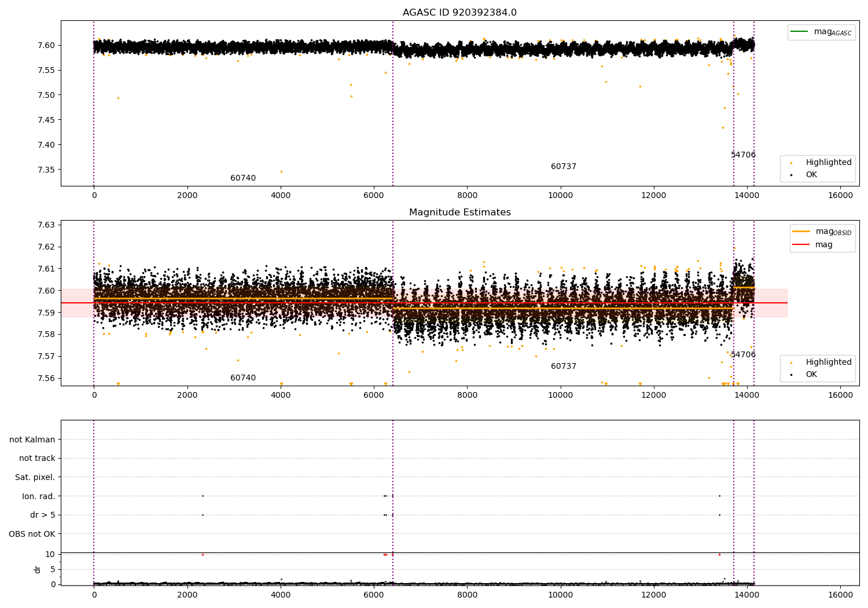Click the 'dr' y-axis label
This screenshot has width=868, height=608.
point(38,569)
